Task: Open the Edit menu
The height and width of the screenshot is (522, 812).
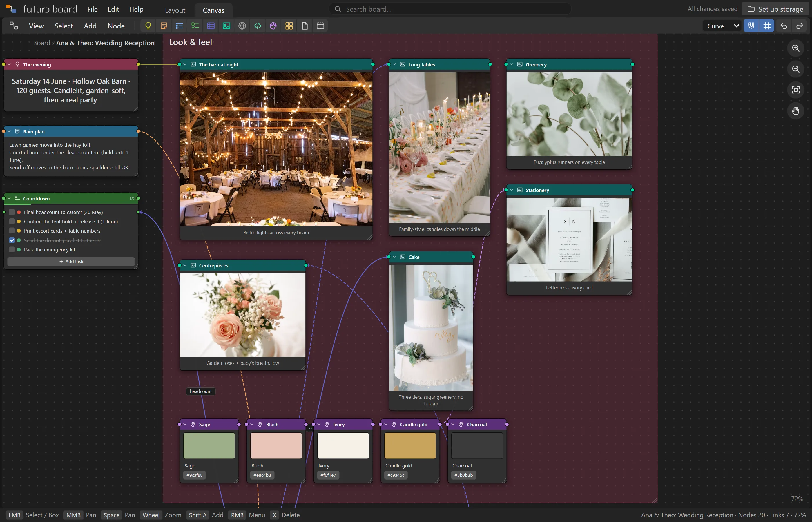Action: tap(113, 9)
